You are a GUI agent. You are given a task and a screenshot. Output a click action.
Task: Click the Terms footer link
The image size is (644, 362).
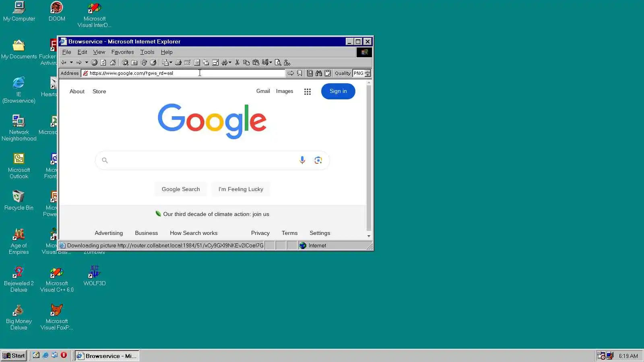click(x=290, y=233)
